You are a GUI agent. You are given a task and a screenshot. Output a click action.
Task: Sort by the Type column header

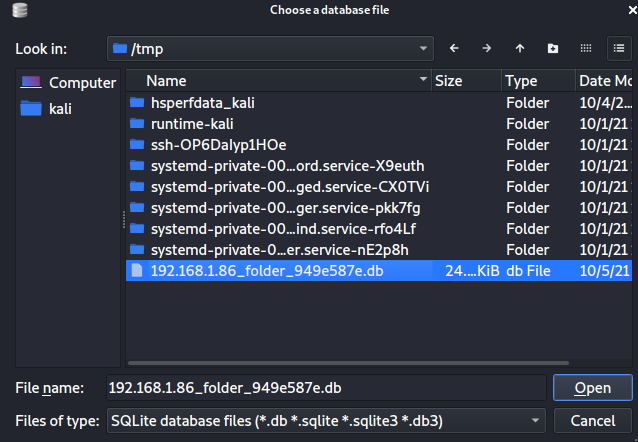(538, 81)
